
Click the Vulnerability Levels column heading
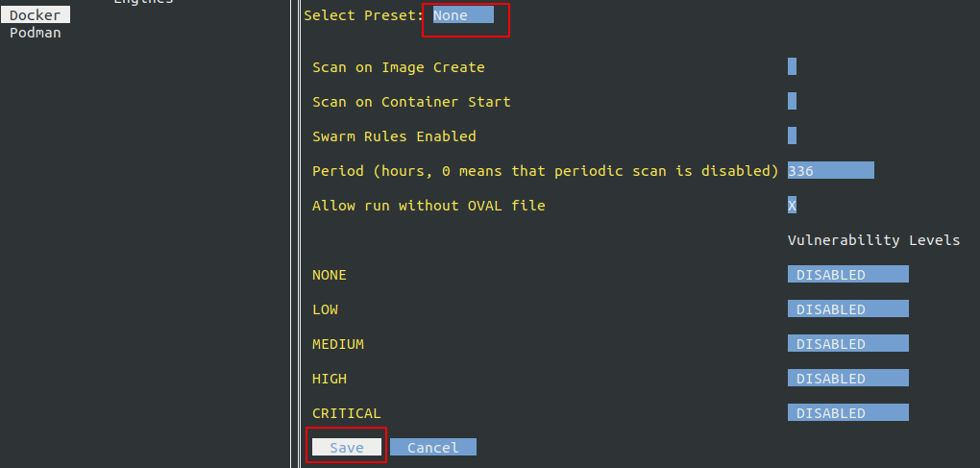click(x=873, y=240)
